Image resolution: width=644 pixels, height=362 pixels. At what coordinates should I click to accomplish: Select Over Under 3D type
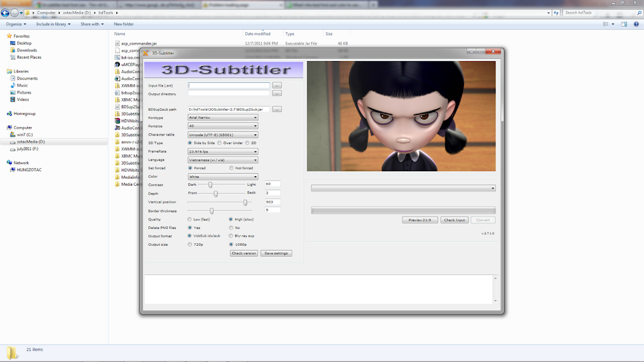(x=219, y=143)
